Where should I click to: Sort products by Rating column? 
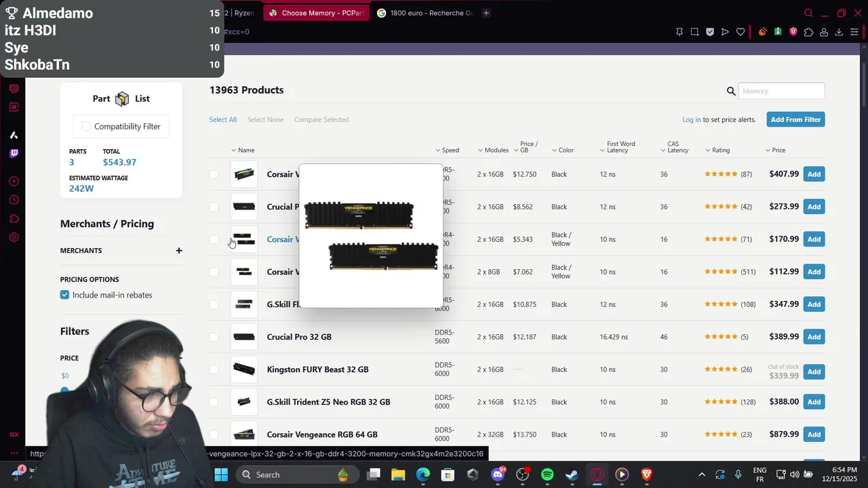coord(717,150)
